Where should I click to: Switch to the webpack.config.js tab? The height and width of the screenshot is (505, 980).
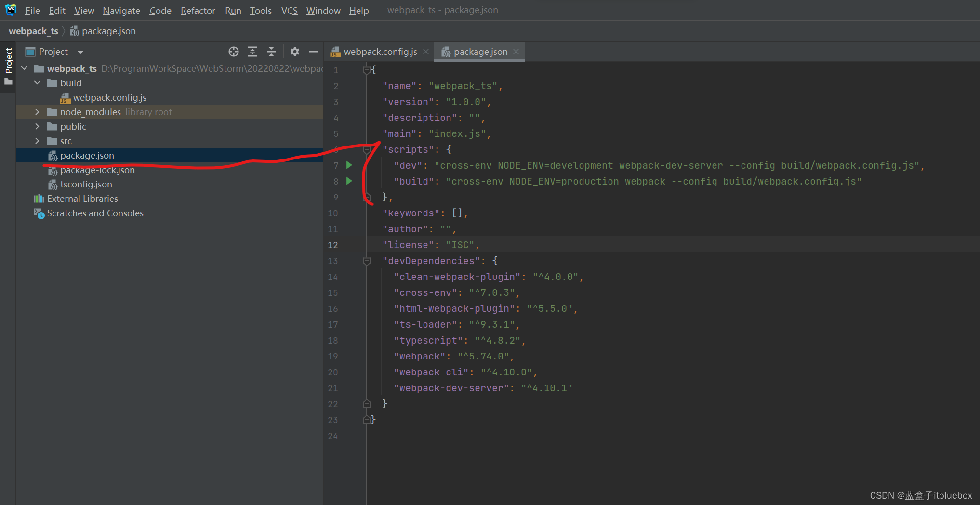pos(380,52)
